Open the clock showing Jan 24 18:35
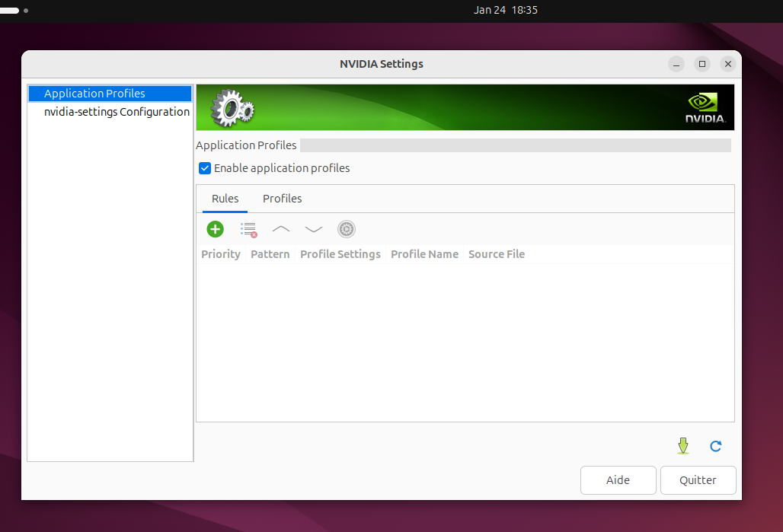The image size is (783, 532). [505, 10]
